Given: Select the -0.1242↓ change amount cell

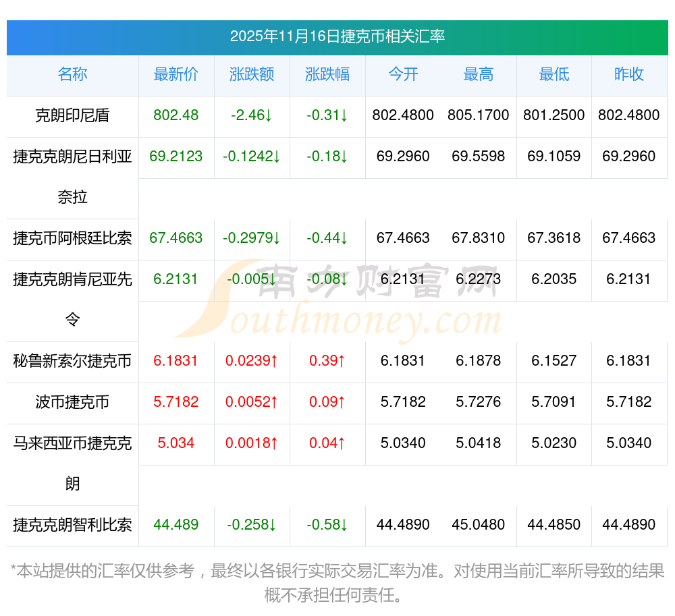Looking at the screenshot, I should (x=252, y=157).
